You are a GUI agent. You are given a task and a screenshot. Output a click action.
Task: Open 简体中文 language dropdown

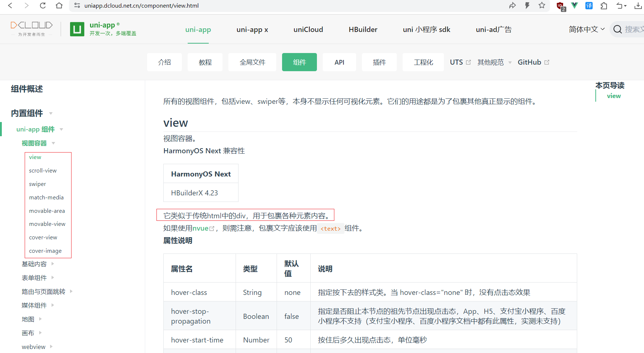(587, 29)
